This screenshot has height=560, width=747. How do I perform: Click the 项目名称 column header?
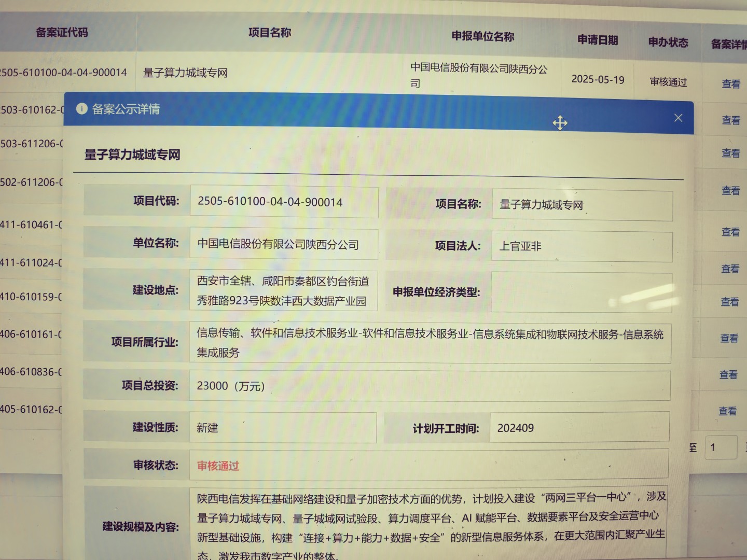[270, 33]
